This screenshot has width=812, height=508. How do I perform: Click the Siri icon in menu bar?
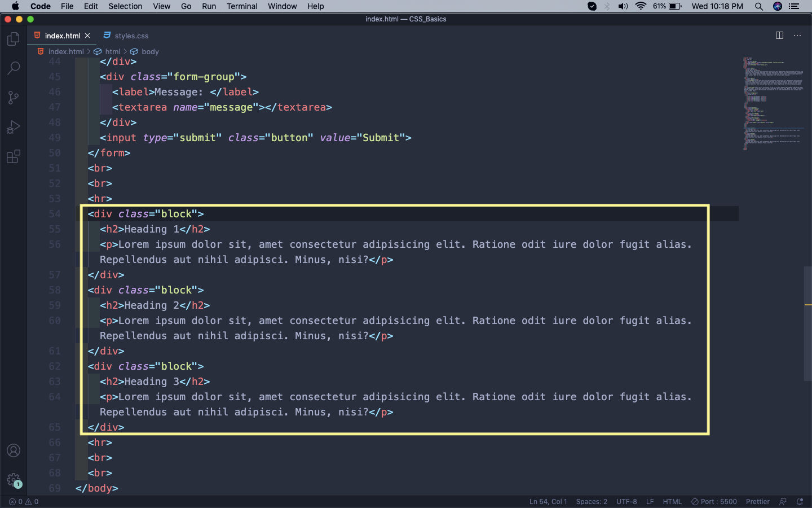(x=778, y=6)
